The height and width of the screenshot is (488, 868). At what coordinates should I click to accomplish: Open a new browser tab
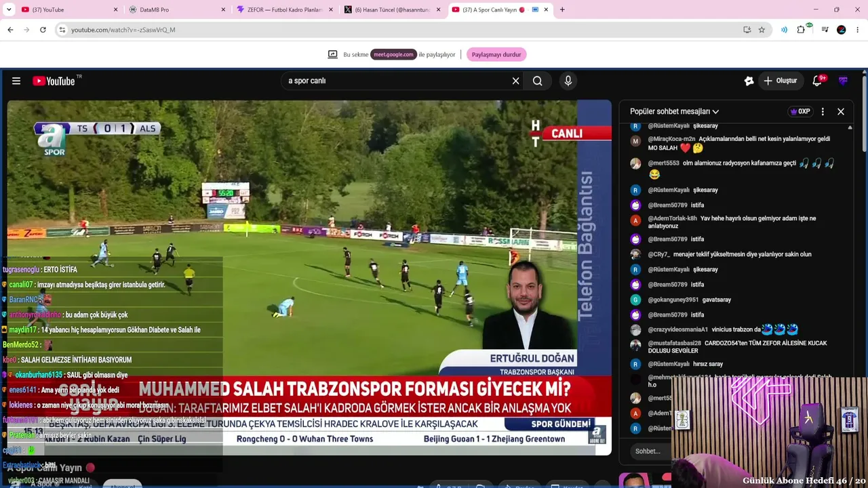[562, 9]
